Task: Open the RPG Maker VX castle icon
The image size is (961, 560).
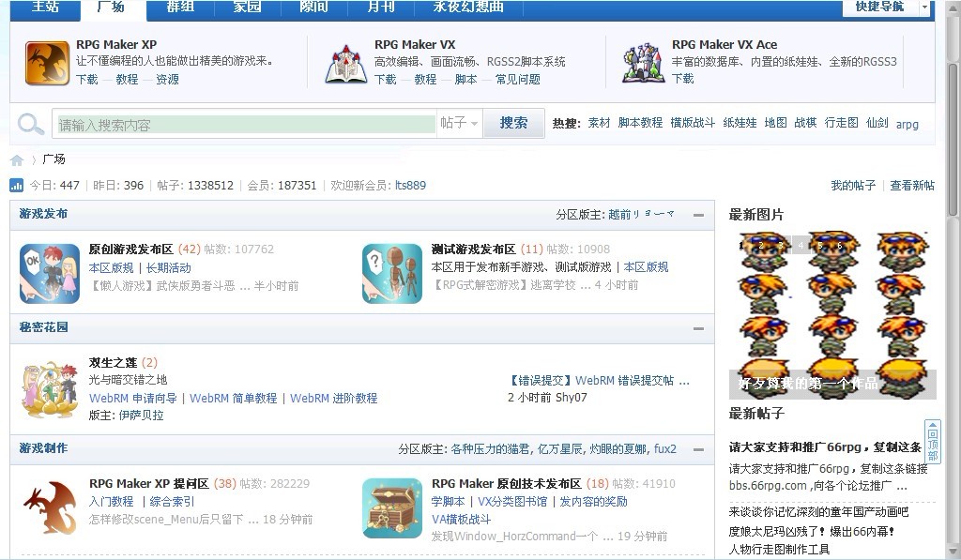Action: (346, 63)
